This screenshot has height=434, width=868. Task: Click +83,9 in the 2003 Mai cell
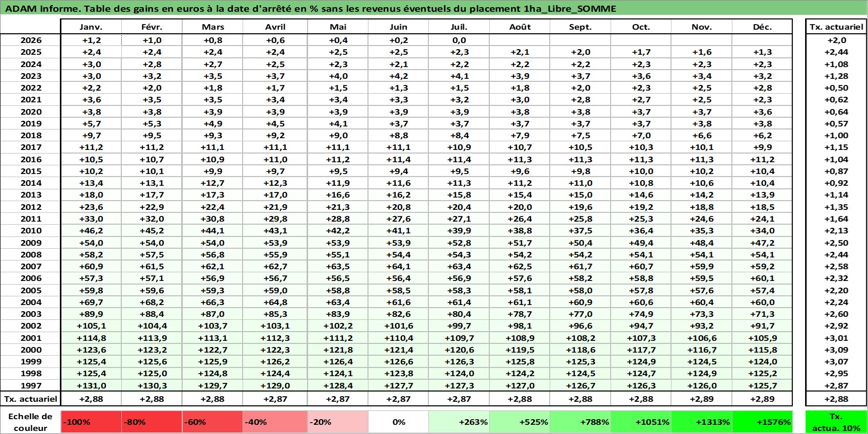(x=338, y=314)
